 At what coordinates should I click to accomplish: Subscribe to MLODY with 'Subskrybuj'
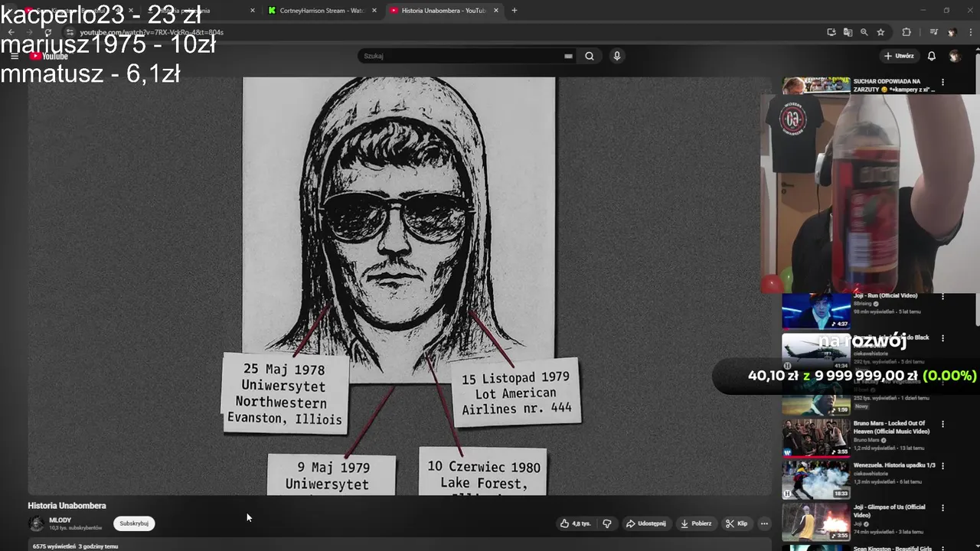[x=134, y=523]
